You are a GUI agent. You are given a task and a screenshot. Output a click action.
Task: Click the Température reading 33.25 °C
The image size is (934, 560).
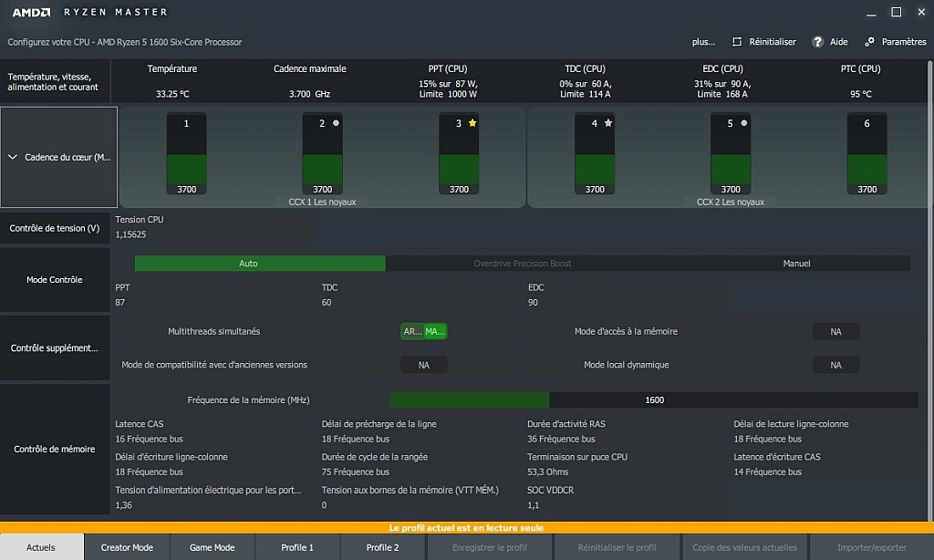tap(172, 94)
